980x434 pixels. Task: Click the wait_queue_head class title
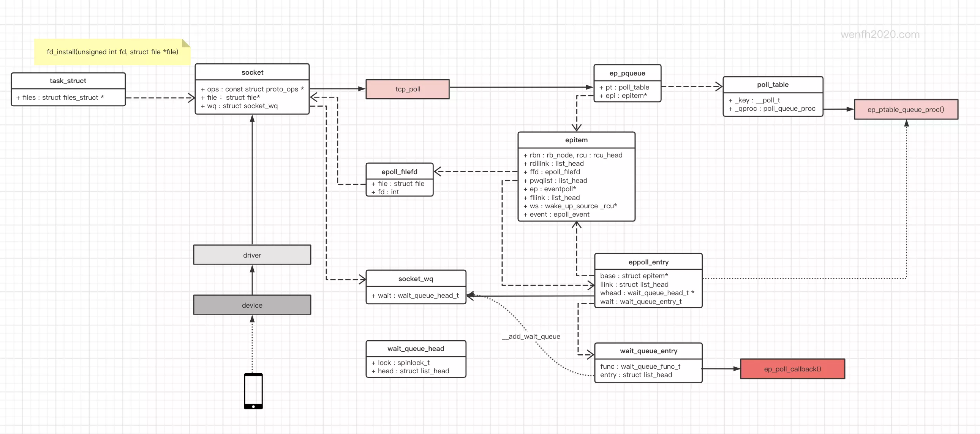click(416, 349)
